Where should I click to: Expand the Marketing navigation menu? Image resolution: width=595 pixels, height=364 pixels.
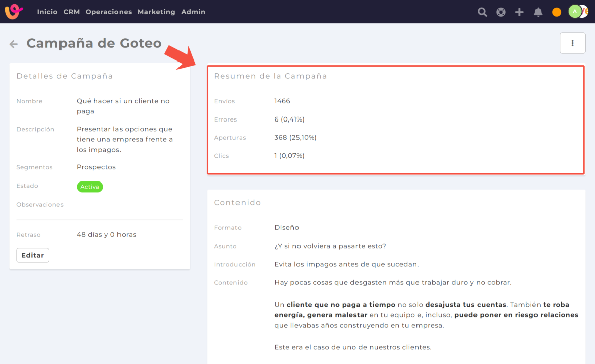(156, 12)
